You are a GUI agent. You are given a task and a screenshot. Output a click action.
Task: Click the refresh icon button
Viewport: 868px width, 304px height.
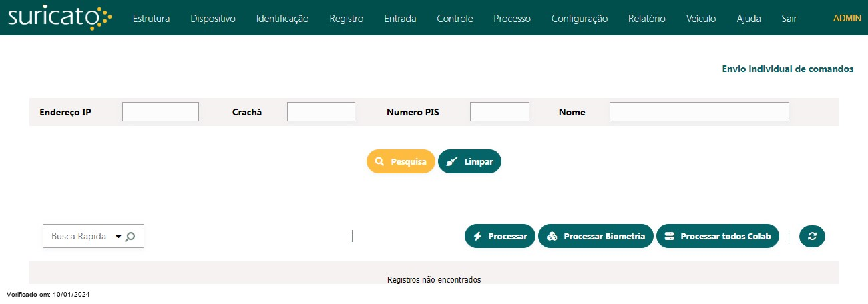[812, 236]
